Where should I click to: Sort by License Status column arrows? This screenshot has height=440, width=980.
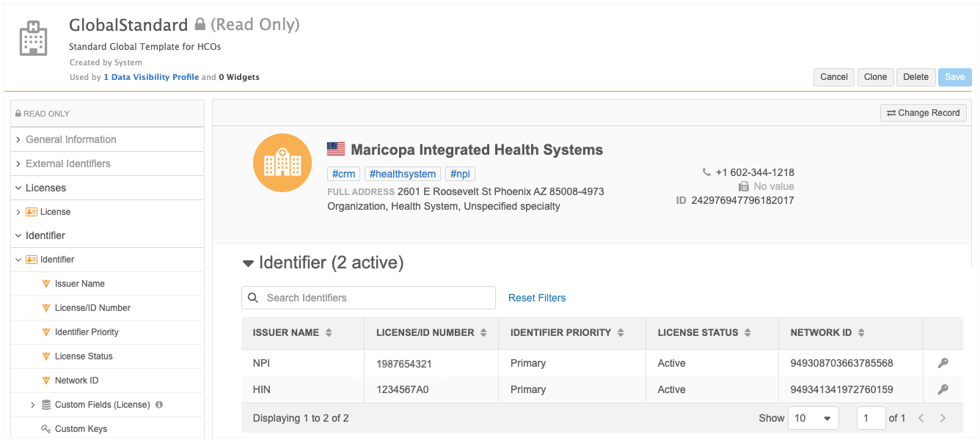click(x=747, y=332)
